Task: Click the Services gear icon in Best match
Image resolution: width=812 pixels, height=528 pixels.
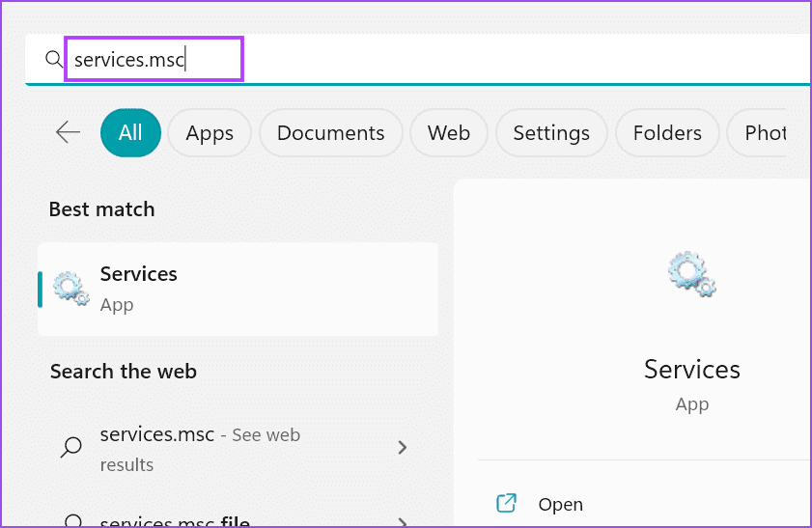Action: (x=70, y=289)
